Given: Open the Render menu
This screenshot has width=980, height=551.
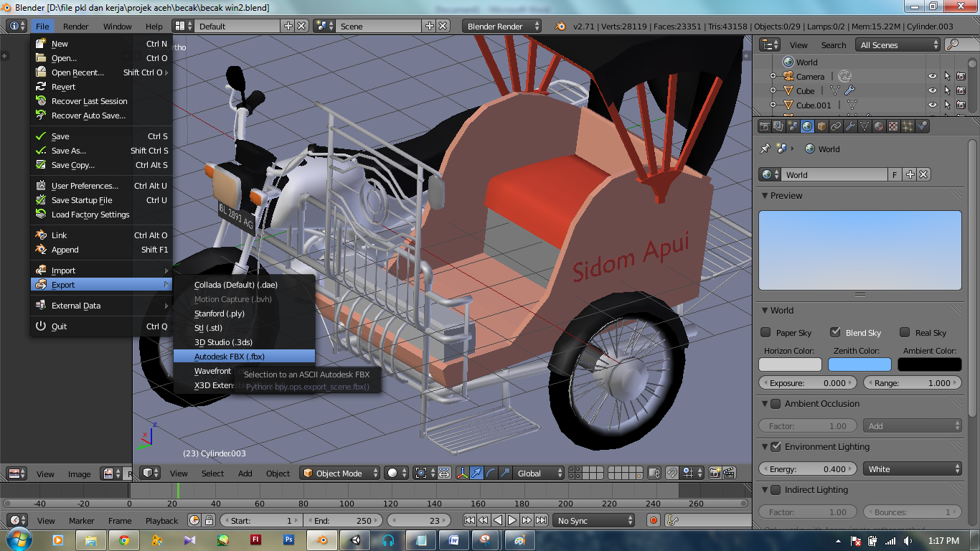Looking at the screenshot, I should [75, 26].
